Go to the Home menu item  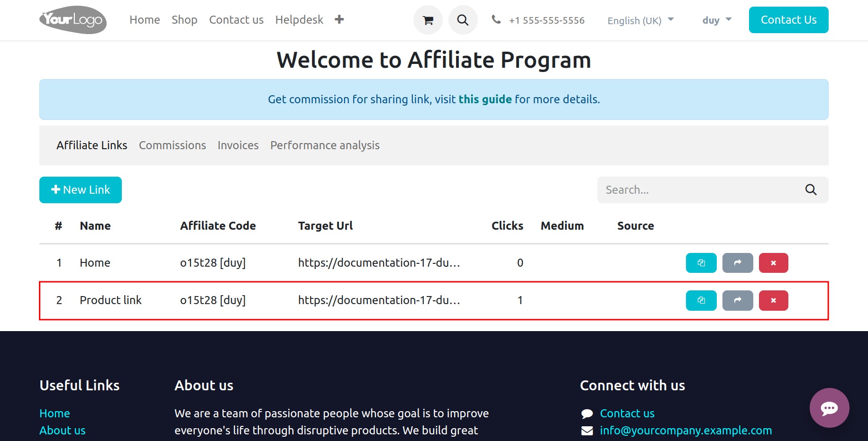tap(145, 20)
